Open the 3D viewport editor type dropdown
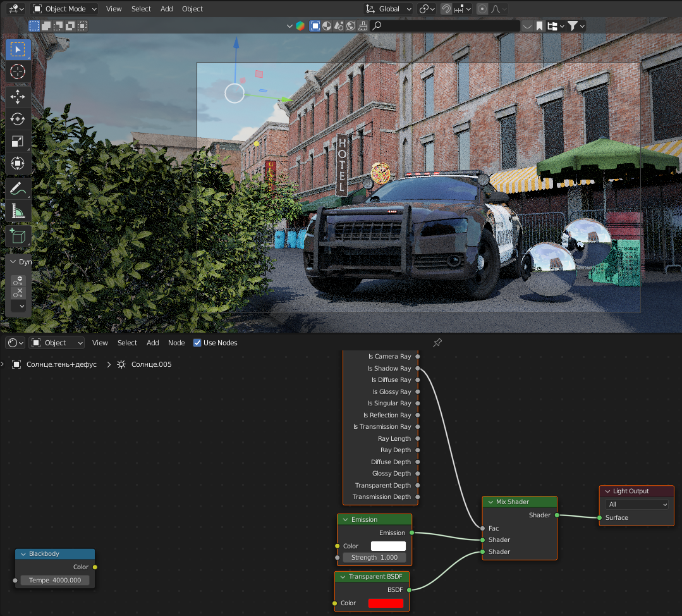 16,9
